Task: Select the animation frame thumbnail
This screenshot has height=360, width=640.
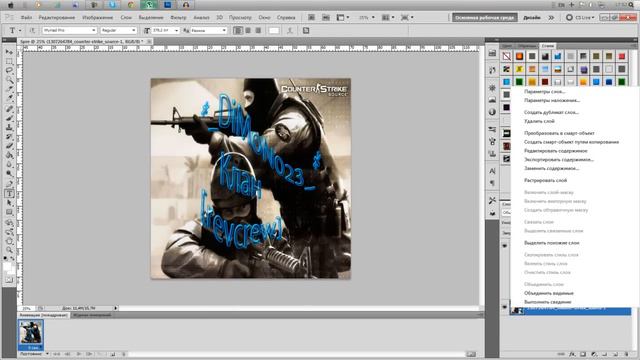Action: [31, 335]
